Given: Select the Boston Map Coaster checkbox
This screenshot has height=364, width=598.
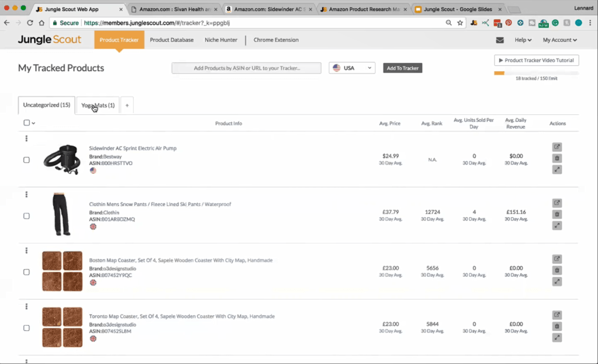Looking at the screenshot, I should point(26,272).
